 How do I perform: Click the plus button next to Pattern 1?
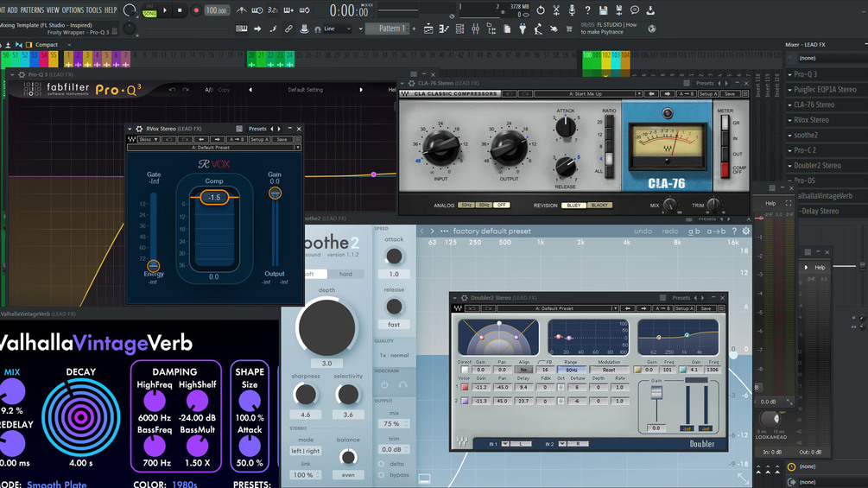[414, 29]
